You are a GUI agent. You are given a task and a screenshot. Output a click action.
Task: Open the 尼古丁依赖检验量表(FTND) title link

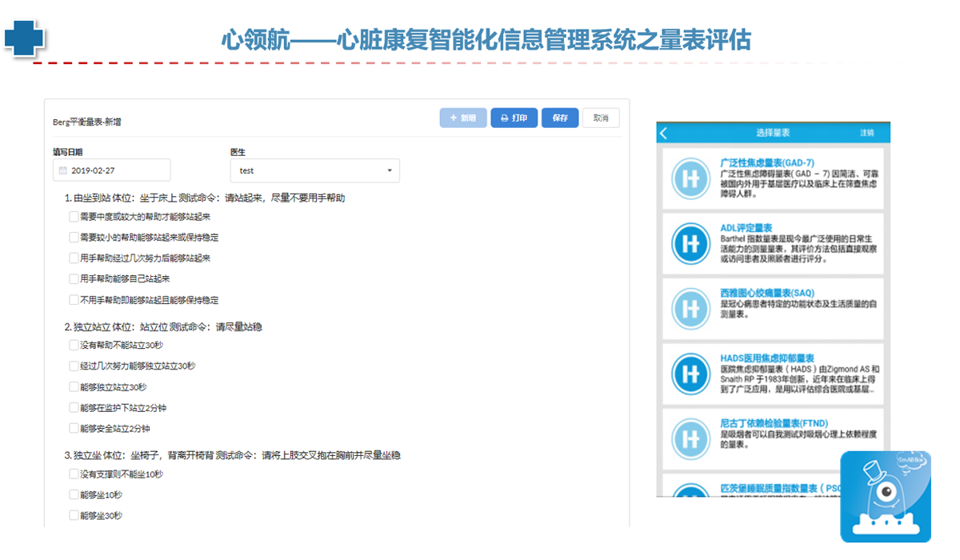click(774, 423)
